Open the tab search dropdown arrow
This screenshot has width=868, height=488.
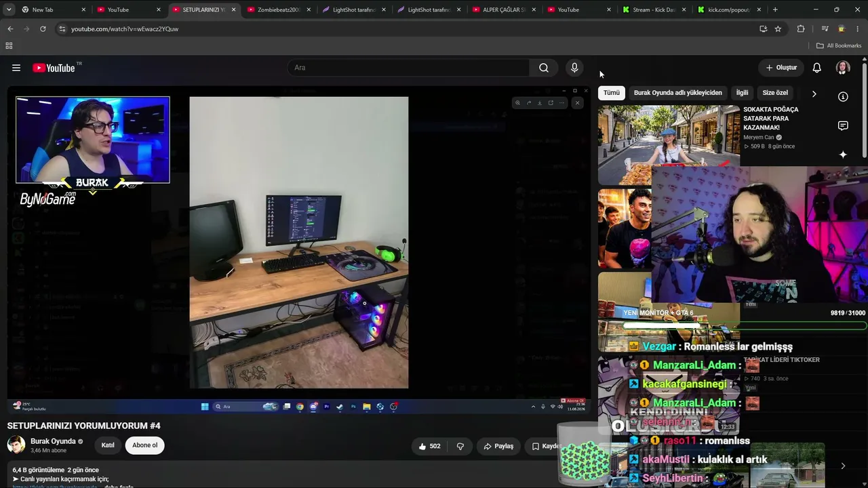[x=9, y=9]
